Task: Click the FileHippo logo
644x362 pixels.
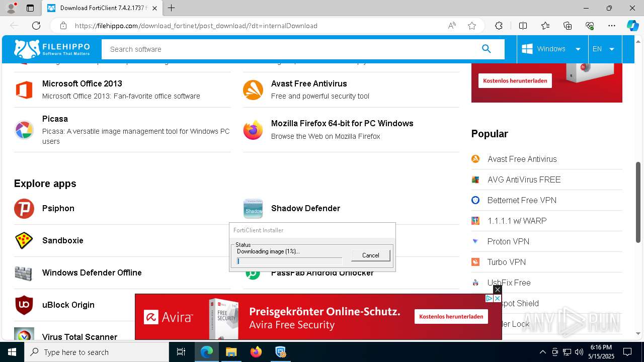Action: click(52, 49)
